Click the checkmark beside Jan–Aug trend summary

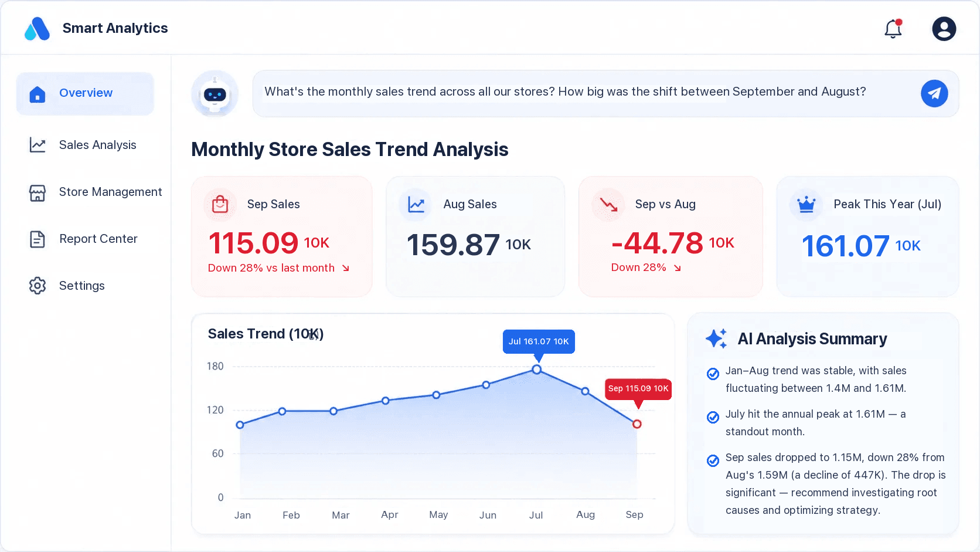tap(713, 374)
